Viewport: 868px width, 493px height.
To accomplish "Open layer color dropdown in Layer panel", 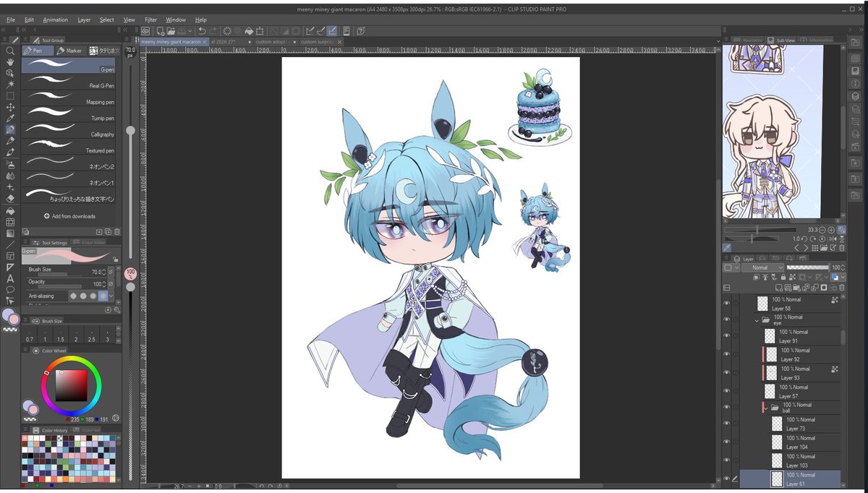I will pos(841,277).
